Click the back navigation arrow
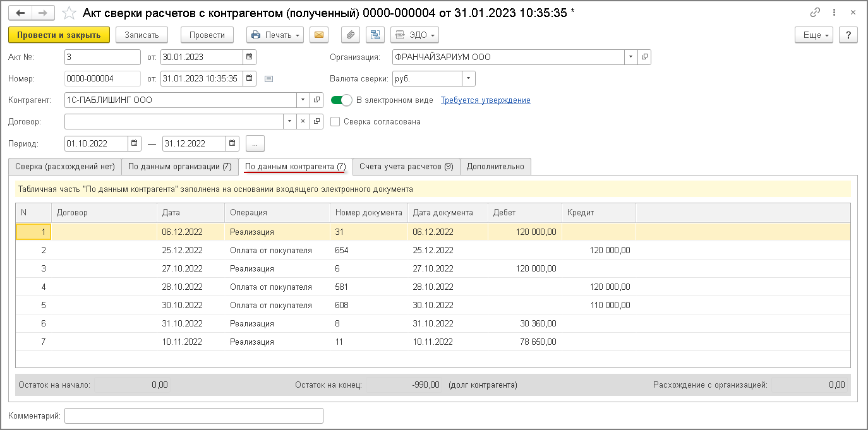Viewport: 868px width, 430px height. coord(21,13)
